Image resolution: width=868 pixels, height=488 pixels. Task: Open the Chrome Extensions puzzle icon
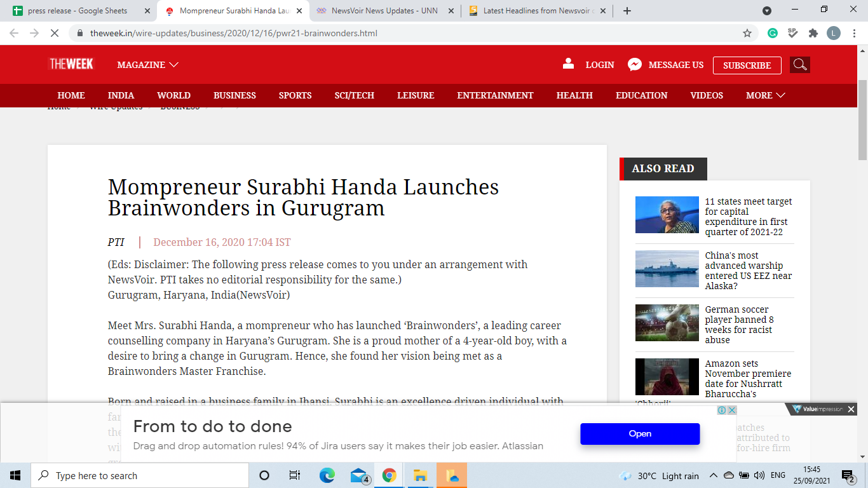coord(813,33)
